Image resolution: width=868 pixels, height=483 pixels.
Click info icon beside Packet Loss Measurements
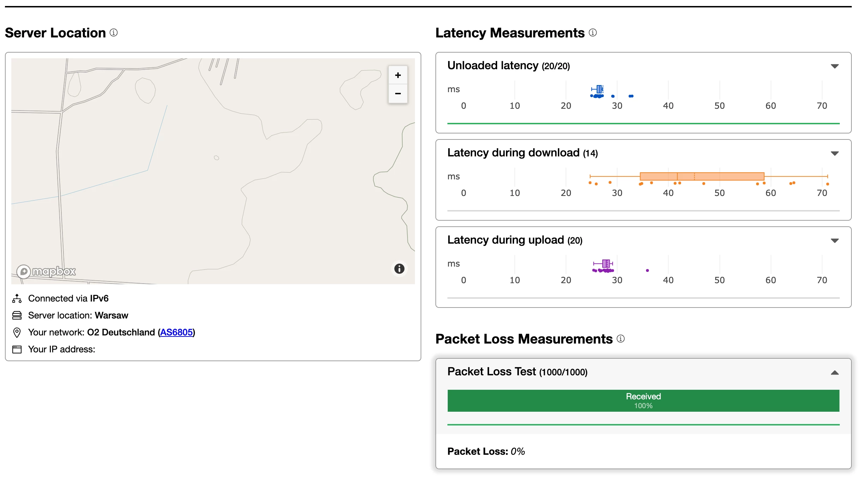[621, 339]
